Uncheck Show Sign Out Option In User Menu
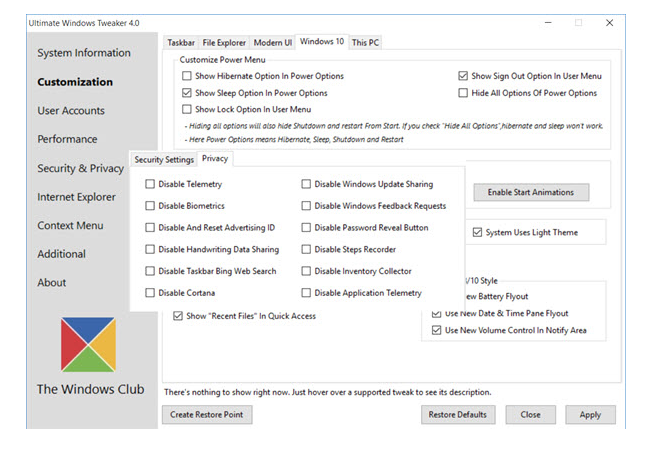Screen dimensions: 646x449 click(463, 76)
